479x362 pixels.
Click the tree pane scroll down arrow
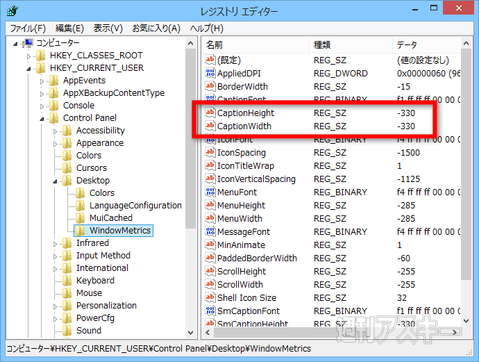190,332
